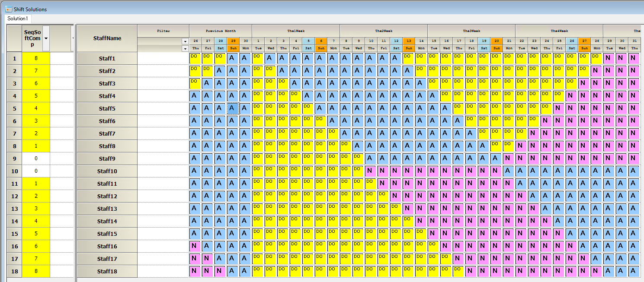644x282 pixels.
Task: Open the upper Filter dropdown arrow
Action: point(185,41)
